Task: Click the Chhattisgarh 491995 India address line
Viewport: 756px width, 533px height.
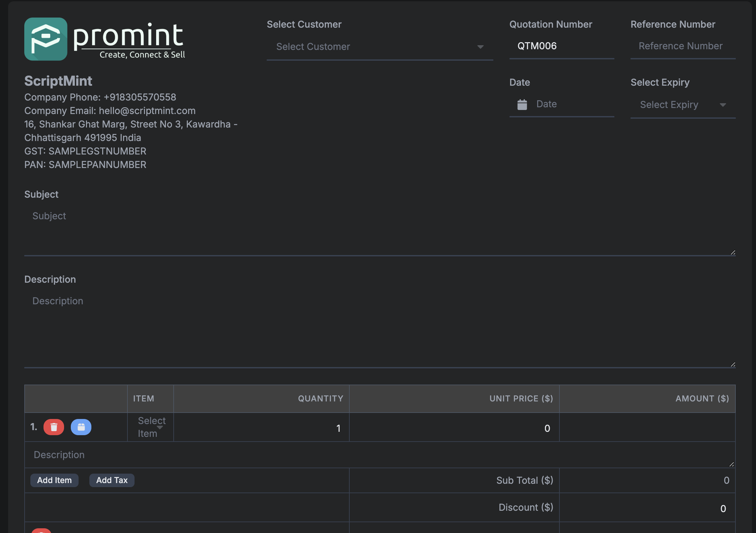Action: 83,138
